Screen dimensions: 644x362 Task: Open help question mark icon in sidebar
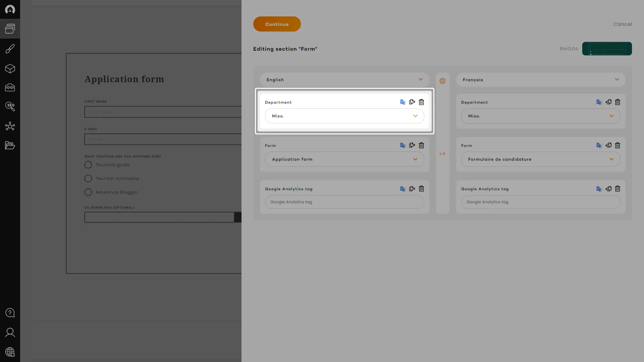click(x=10, y=313)
